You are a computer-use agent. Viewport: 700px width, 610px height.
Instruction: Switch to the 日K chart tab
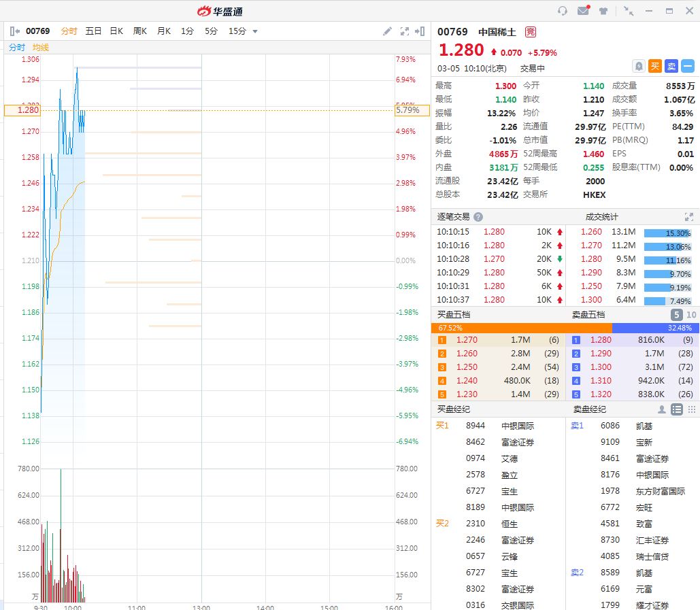tap(116, 31)
